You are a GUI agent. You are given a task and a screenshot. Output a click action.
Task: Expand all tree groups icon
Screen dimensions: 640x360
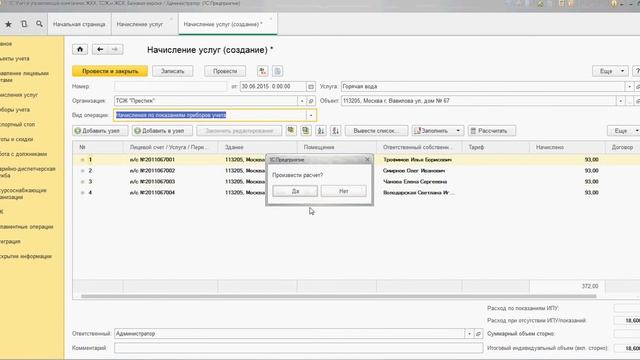point(291,131)
